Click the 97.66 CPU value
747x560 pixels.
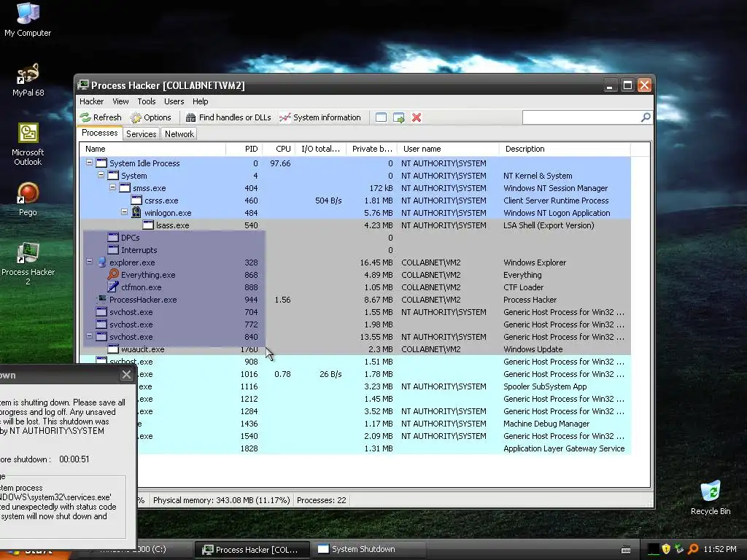click(280, 163)
